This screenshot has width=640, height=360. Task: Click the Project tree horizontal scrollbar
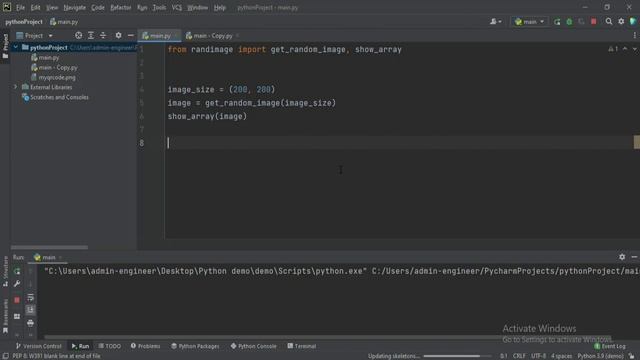coord(49,247)
